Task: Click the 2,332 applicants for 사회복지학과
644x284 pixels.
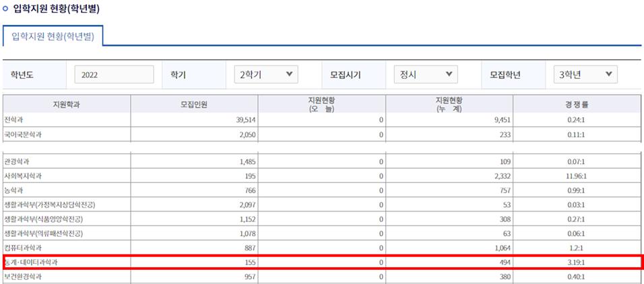Action: pos(503,176)
